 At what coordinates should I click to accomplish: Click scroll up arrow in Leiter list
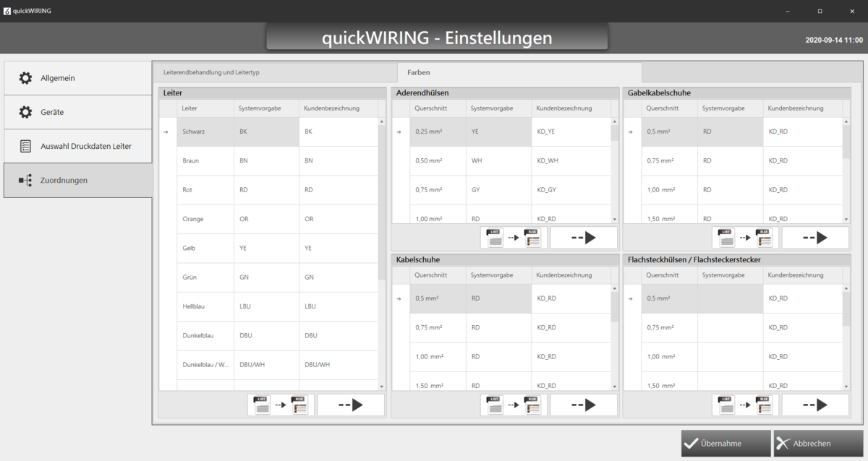(382, 122)
